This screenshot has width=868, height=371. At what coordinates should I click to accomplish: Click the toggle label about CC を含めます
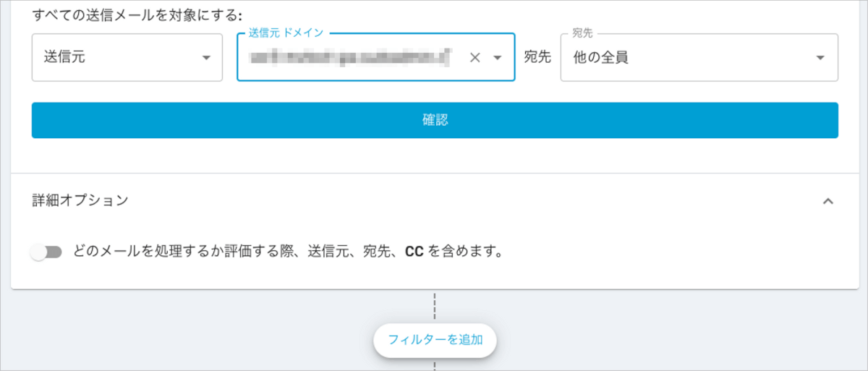[x=288, y=252]
